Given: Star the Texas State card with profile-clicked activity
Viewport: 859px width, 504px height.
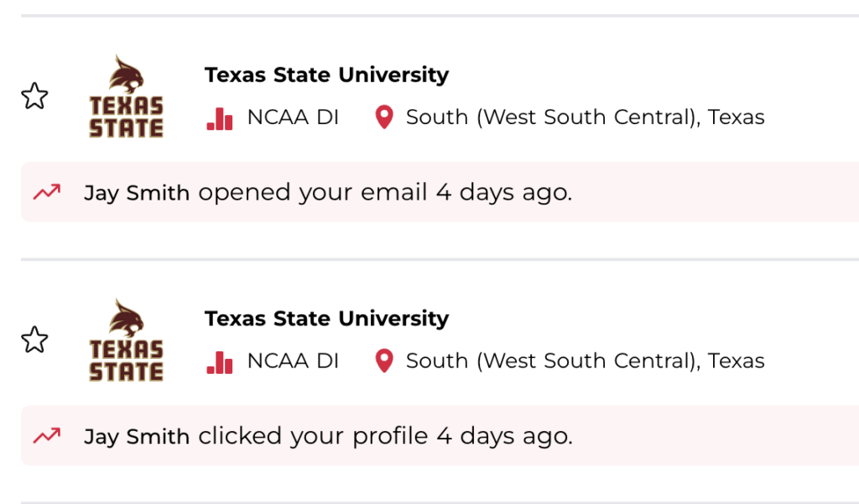Looking at the screenshot, I should coord(34,340).
